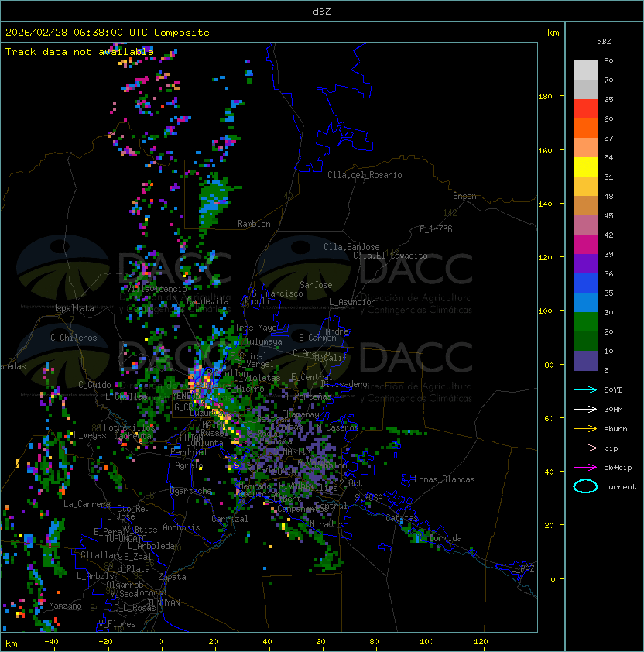Viewport: 644px width, 652px height.
Task: Click 'Track data not available' message
Action: coord(80,52)
